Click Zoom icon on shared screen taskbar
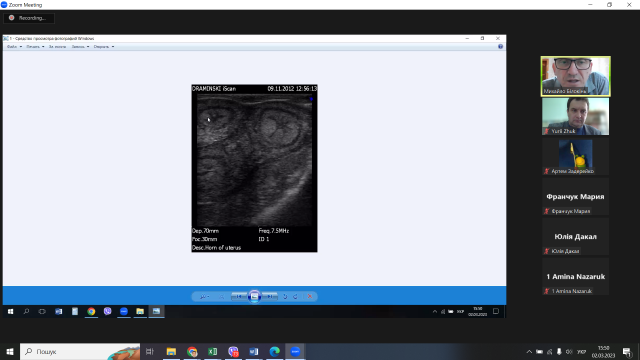 coord(124,311)
